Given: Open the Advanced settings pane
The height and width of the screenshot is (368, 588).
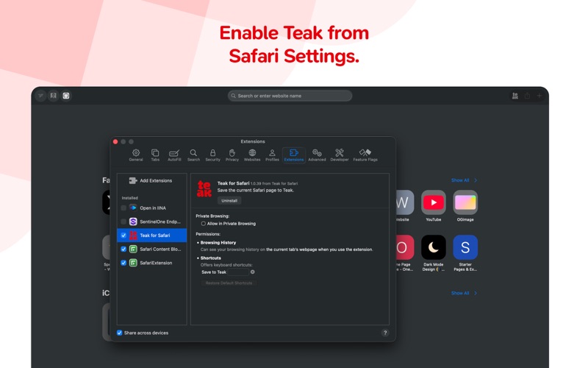Looking at the screenshot, I should pos(317,155).
